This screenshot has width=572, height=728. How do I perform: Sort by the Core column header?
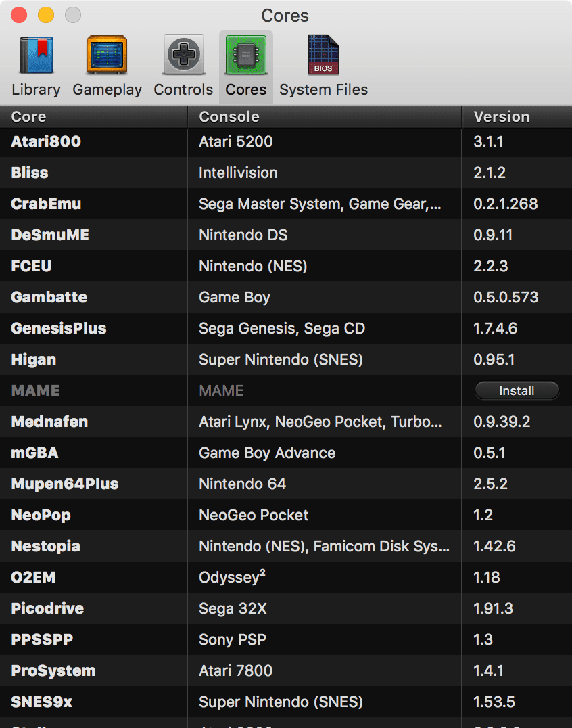(93, 116)
